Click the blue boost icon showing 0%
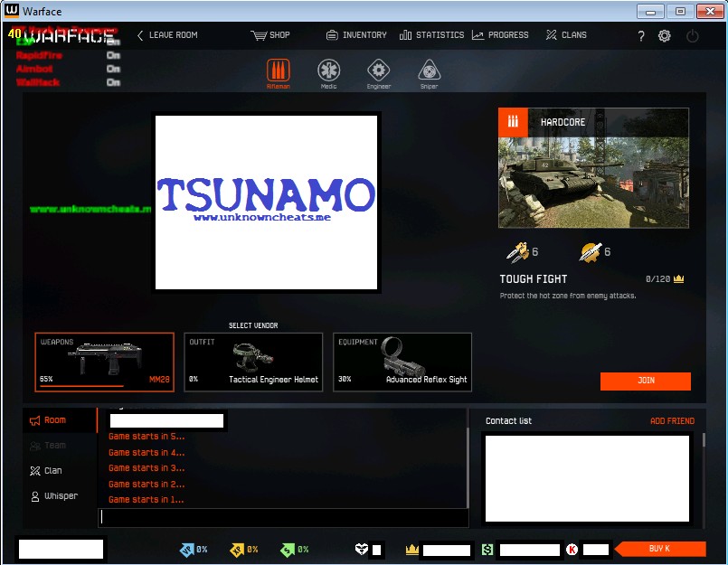The image size is (728, 565). [x=186, y=551]
